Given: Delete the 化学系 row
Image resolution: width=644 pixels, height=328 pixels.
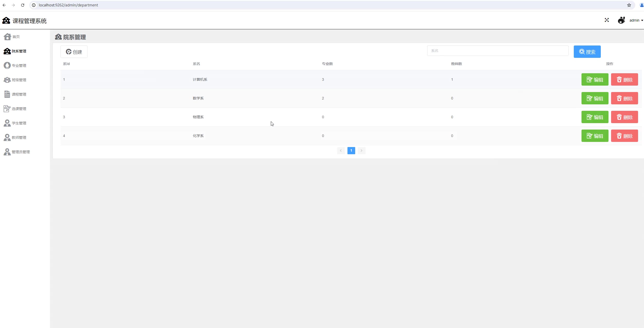Looking at the screenshot, I should click(x=624, y=136).
